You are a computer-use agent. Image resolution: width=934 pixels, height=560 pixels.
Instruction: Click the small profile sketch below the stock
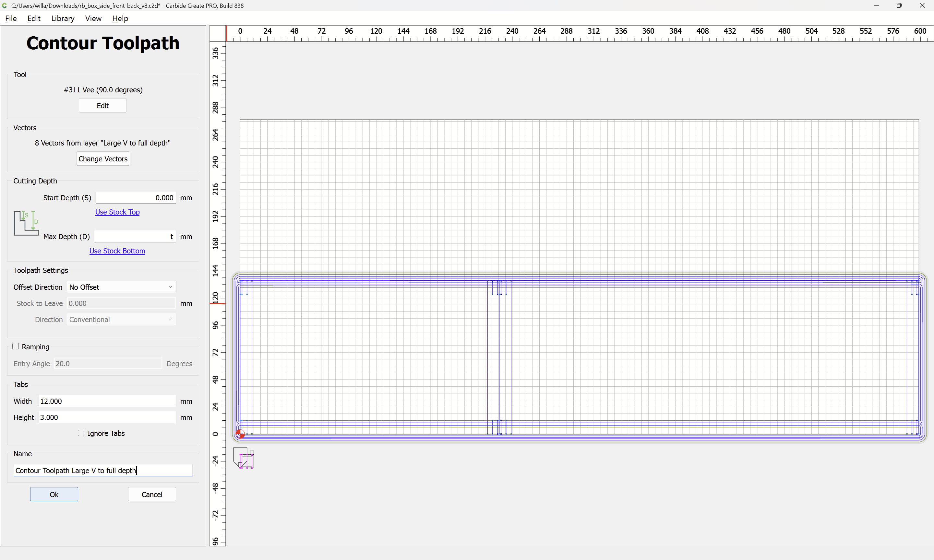pos(244,458)
